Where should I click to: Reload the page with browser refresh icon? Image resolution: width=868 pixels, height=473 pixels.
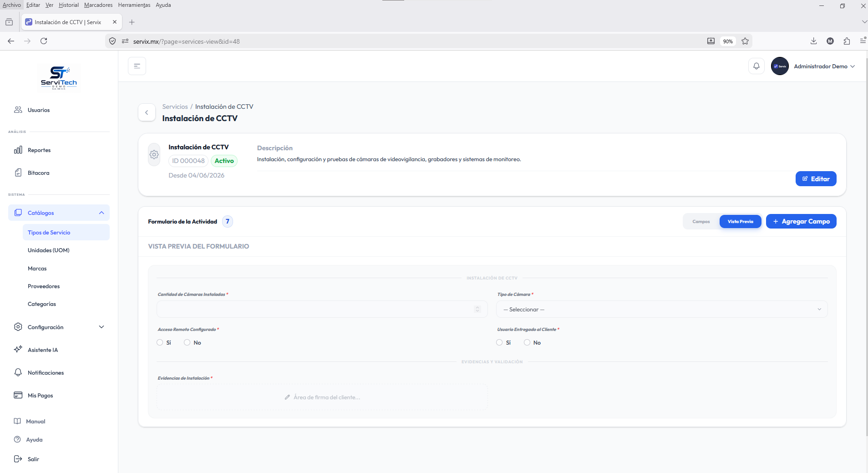tap(44, 41)
